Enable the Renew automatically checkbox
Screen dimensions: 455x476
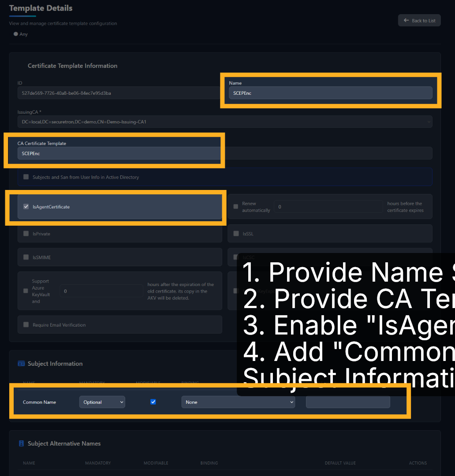point(236,206)
